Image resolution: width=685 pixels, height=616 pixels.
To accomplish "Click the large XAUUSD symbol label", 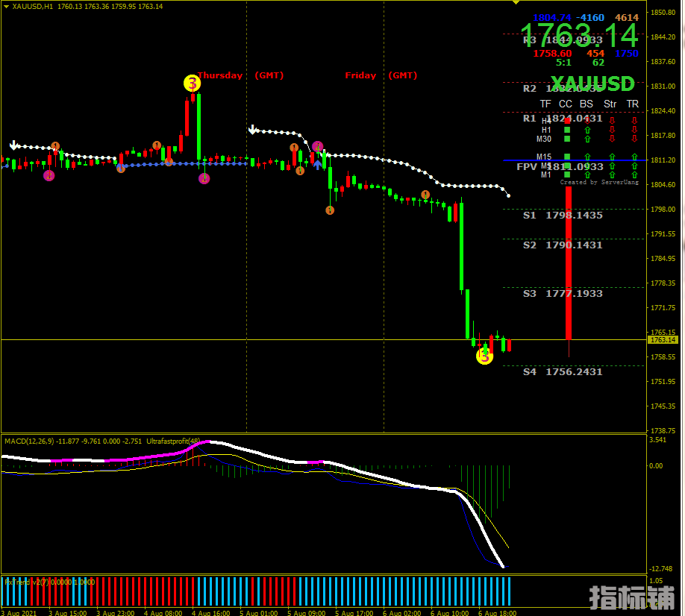I will click(592, 84).
